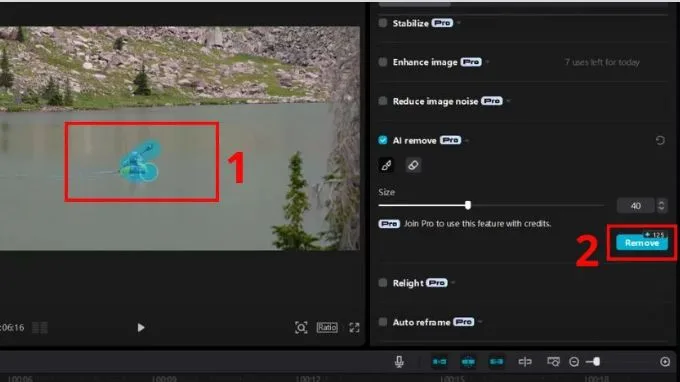This screenshot has width=680, height=382.
Task: Open timeline cover thumbnail icon
Action: pos(553,361)
